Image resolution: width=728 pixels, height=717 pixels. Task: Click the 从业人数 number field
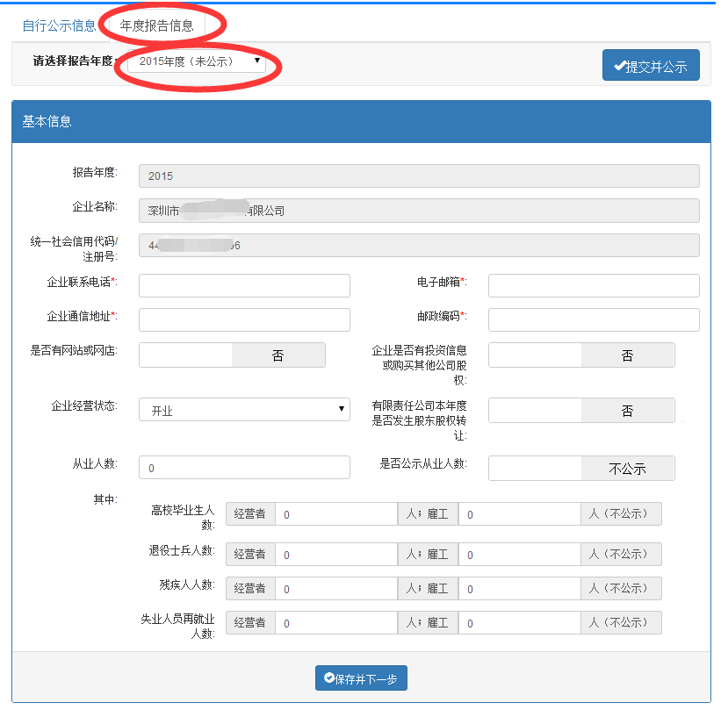click(244, 467)
